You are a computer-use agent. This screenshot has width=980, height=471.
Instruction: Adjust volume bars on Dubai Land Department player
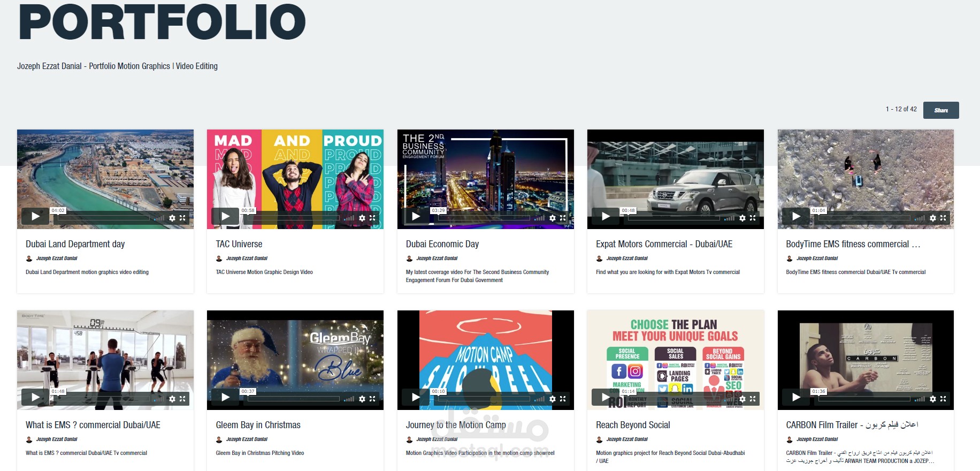(x=159, y=218)
